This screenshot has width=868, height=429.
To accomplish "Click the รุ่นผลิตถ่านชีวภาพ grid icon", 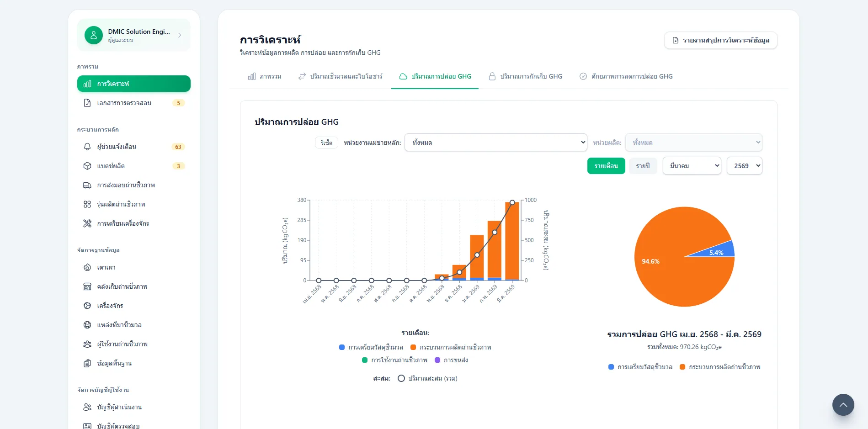I will tap(87, 204).
